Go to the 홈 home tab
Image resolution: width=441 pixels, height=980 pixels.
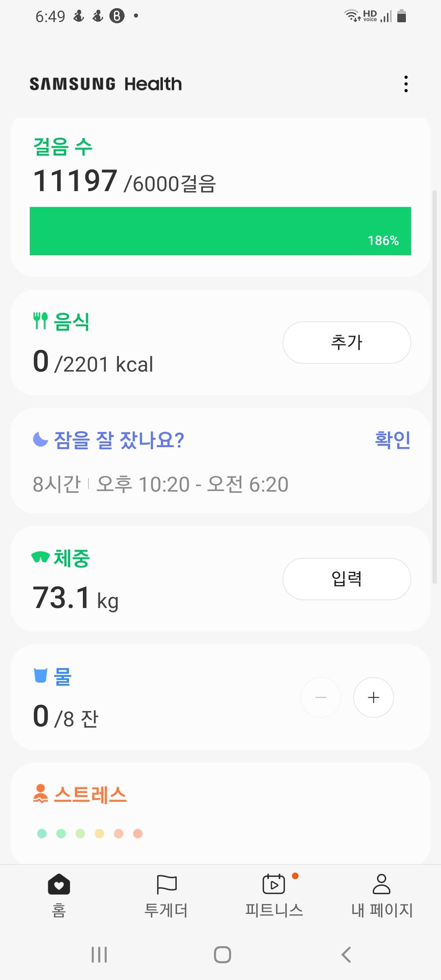click(x=59, y=894)
